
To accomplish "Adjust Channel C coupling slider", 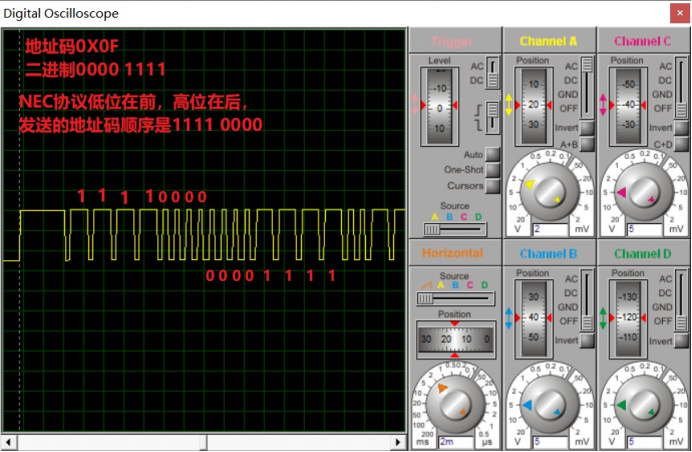I will coord(681,87).
